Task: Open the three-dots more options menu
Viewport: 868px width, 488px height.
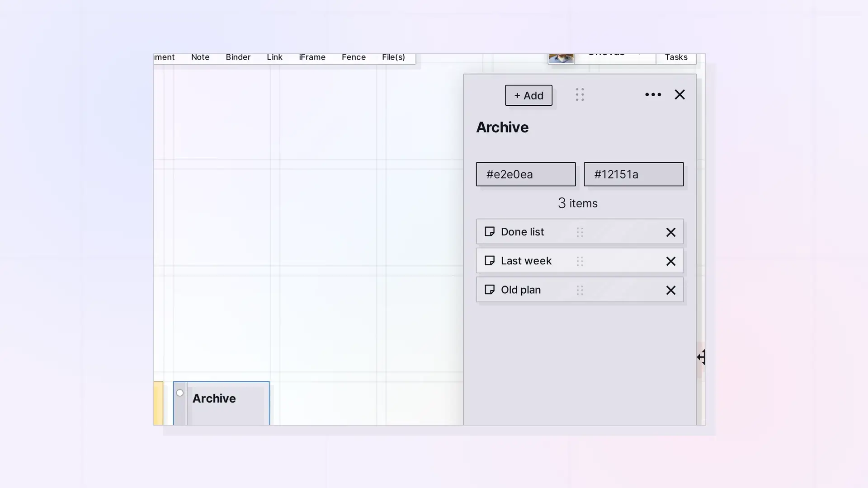Action: tap(653, 94)
